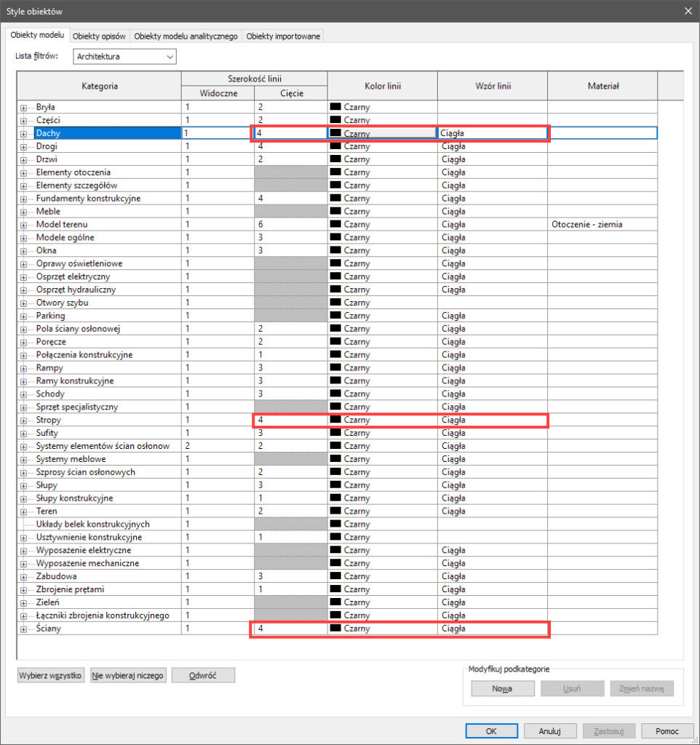Expand the Stropy category plus icon

tap(23, 421)
